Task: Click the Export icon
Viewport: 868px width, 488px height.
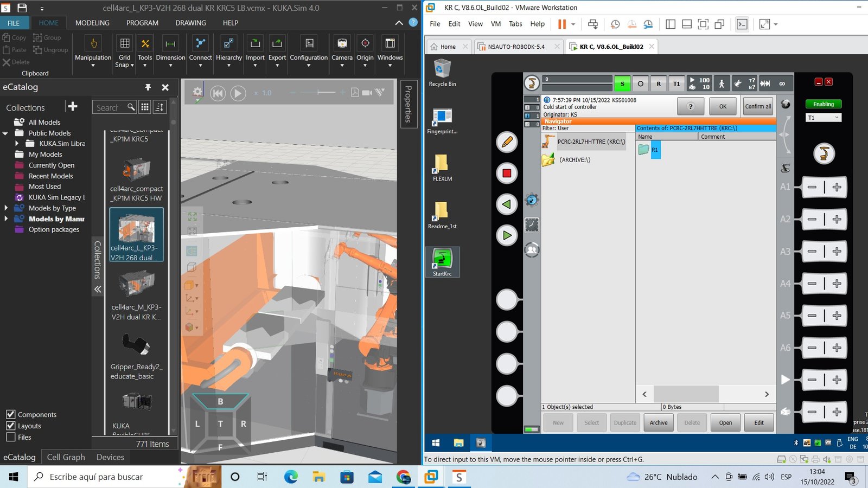Action: [277, 43]
